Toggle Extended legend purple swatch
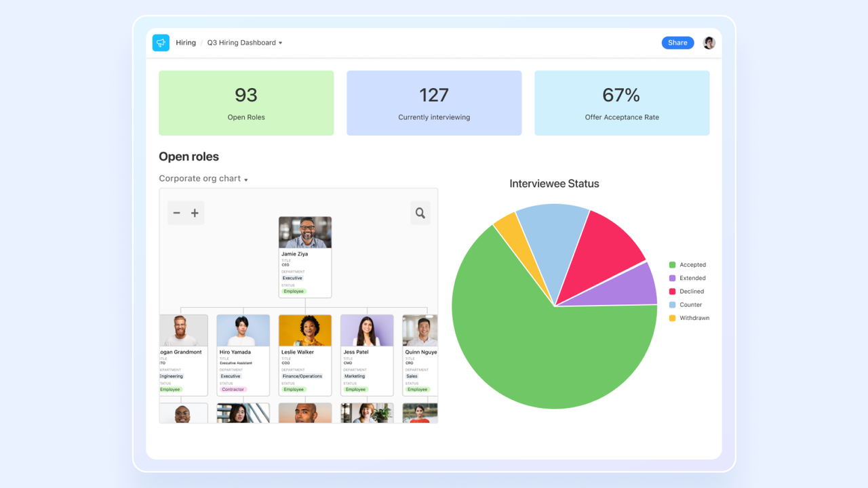The width and height of the screenshot is (868, 488). point(673,278)
